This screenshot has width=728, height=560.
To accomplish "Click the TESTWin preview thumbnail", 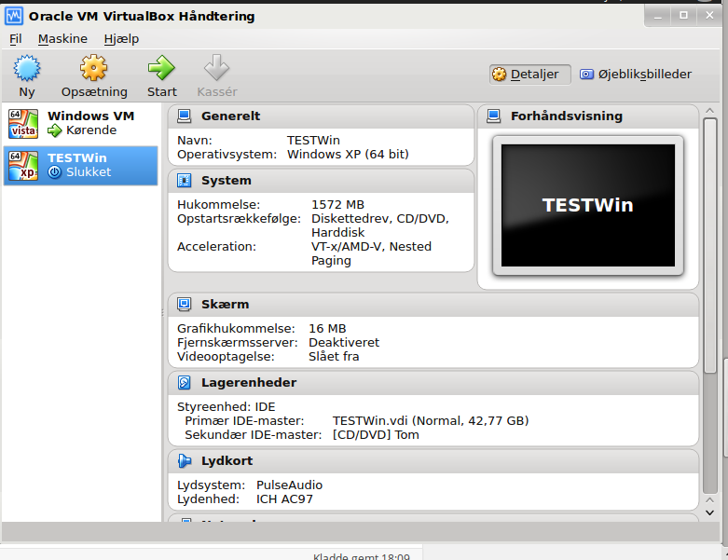I will pos(588,206).
